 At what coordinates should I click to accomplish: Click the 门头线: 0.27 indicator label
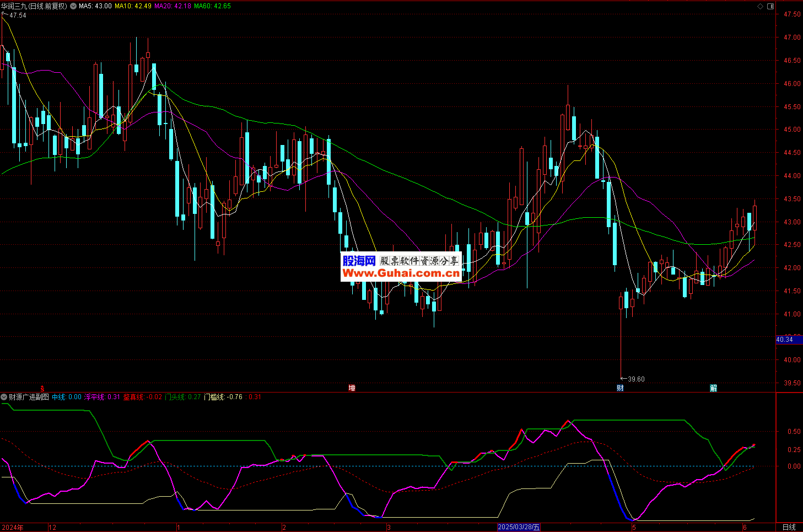click(183, 397)
